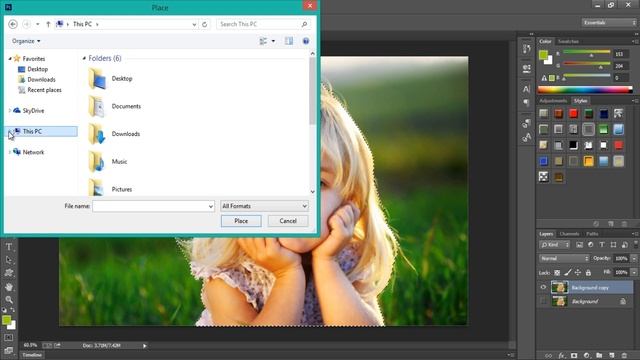Open the File name dropdown arrow
Viewport: 640px width, 360px height.
[x=211, y=207]
